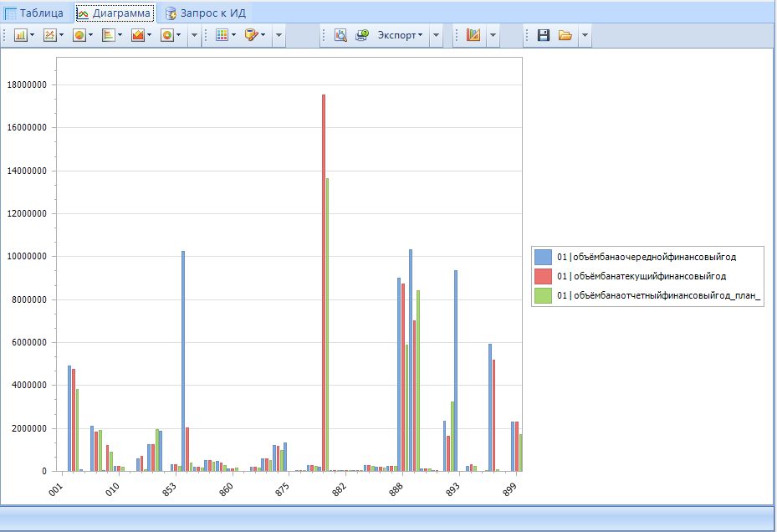
Task: Click the chart wizard icon
Action: tap(473, 35)
